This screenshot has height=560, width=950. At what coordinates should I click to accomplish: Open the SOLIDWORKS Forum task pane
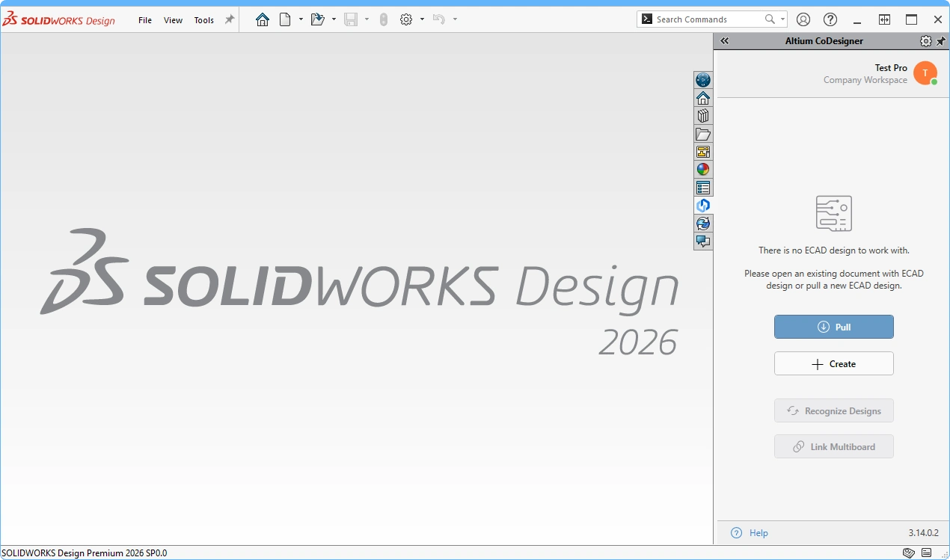coord(703,241)
